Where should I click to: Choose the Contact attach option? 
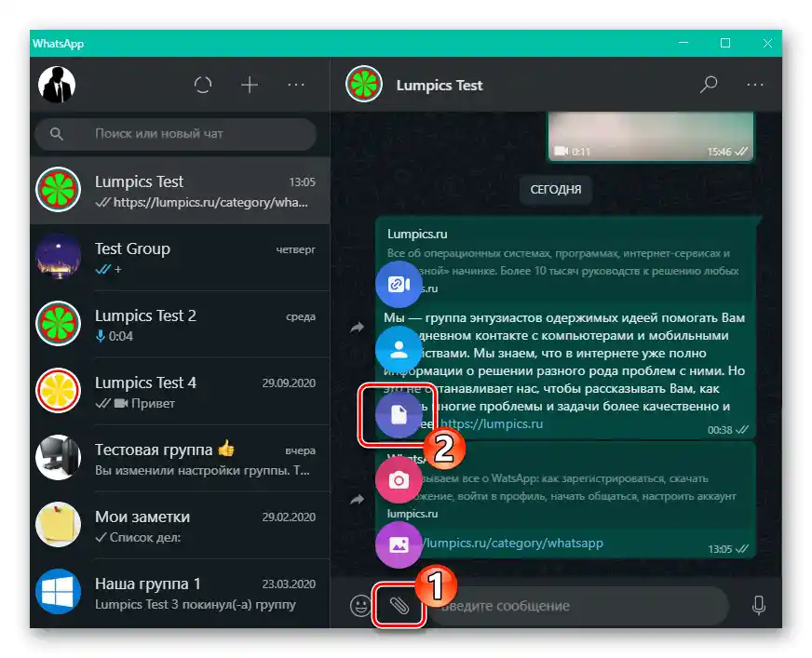(399, 349)
